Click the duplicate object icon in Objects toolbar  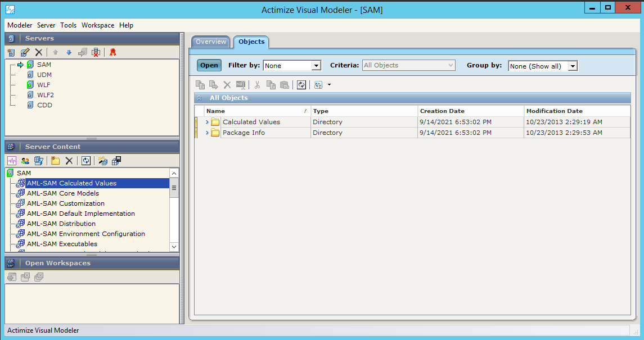(x=200, y=85)
